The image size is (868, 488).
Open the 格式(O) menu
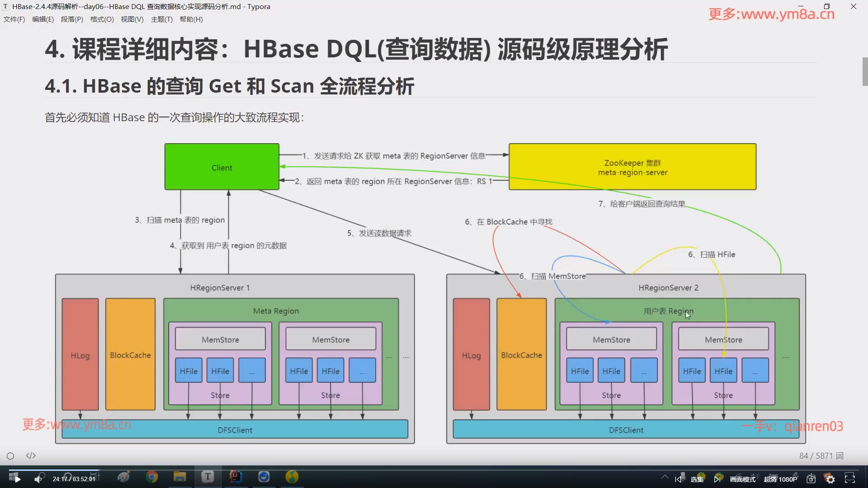point(102,19)
